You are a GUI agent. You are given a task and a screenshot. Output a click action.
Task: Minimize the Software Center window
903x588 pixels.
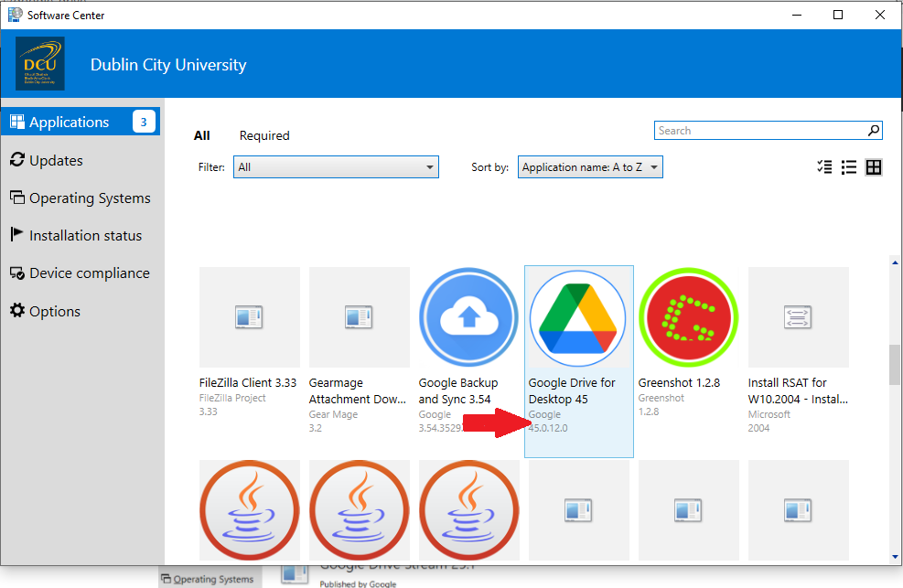tap(797, 15)
